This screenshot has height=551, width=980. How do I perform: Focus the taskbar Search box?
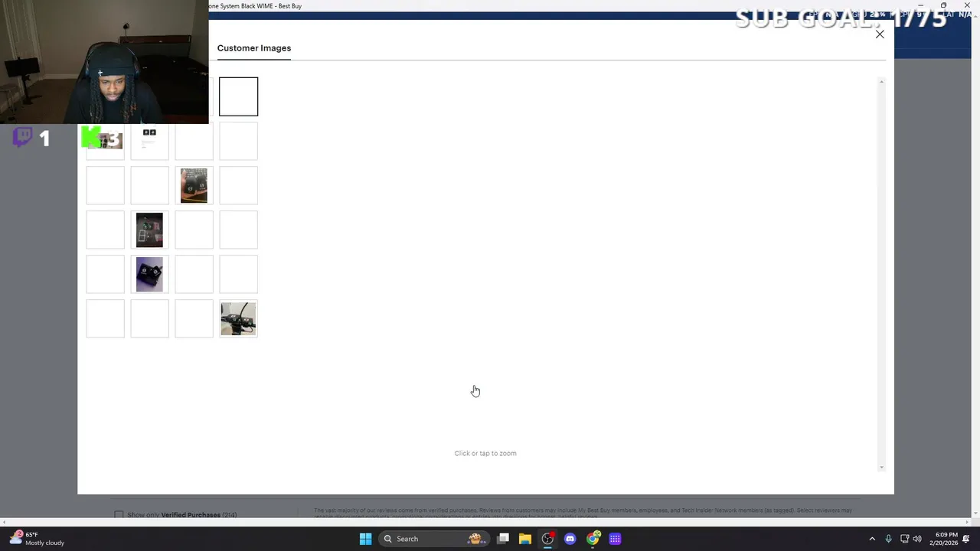tap(436, 539)
